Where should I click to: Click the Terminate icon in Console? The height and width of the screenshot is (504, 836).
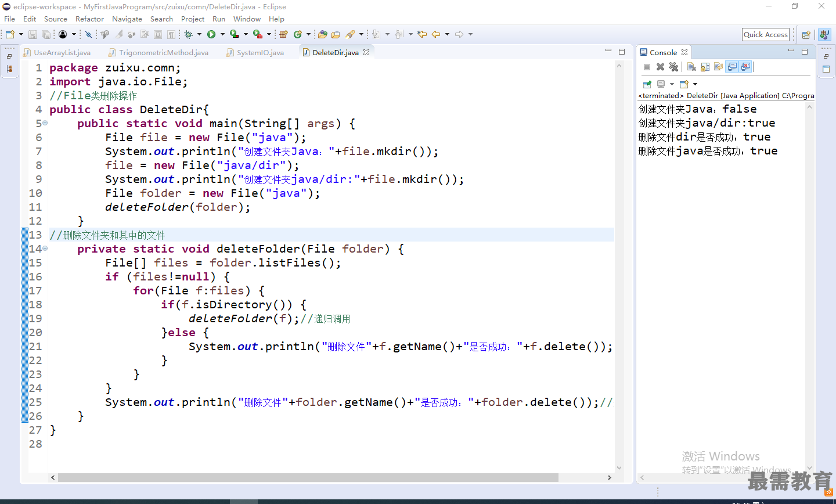pyautogui.click(x=647, y=67)
